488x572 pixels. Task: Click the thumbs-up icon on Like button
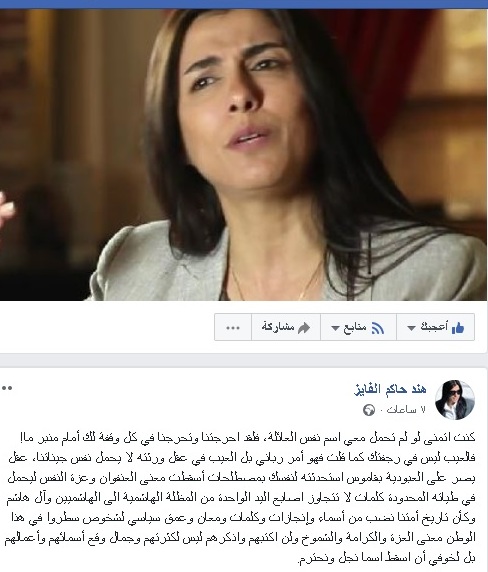458,327
